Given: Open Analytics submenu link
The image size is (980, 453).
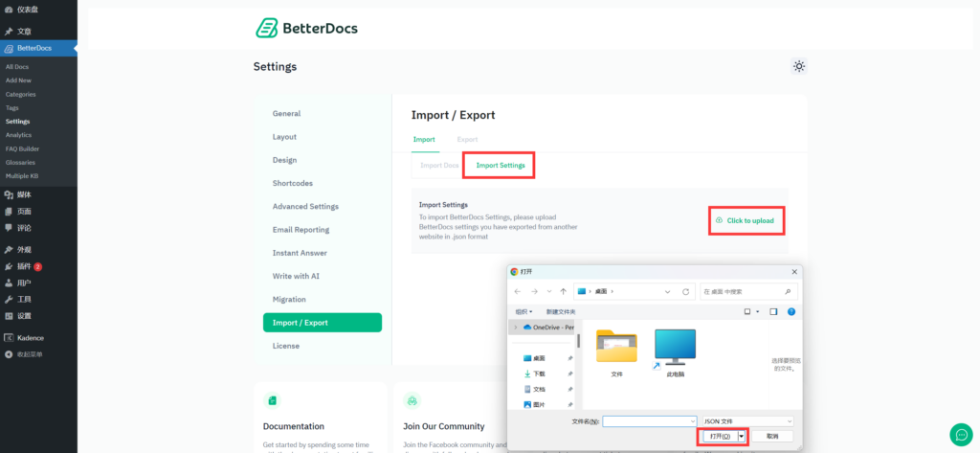Looking at the screenshot, I should (x=19, y=134).
